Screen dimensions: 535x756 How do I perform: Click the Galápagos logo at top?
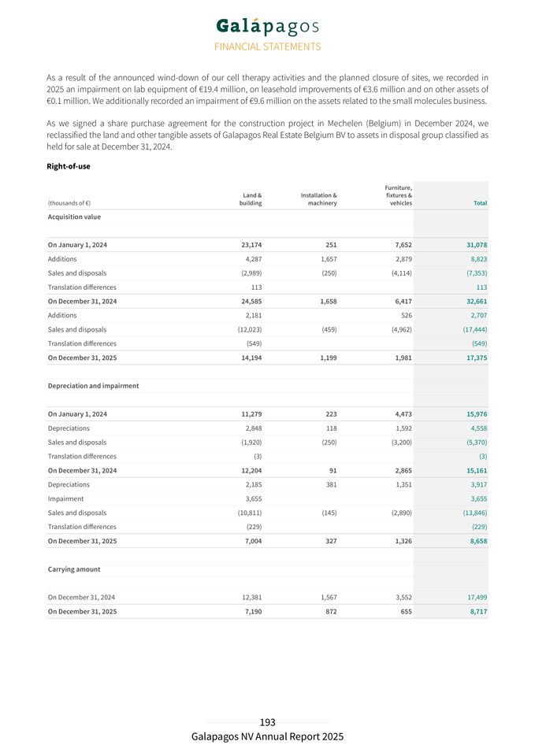point(267,26)
